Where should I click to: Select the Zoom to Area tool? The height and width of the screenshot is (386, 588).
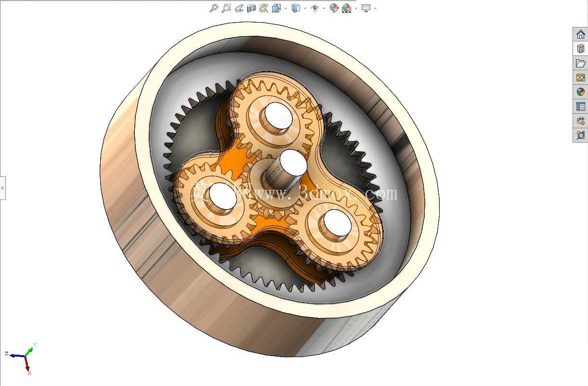226,8
